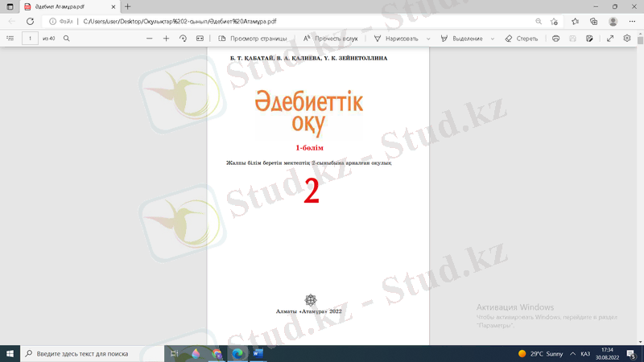This screenshot has width=644, height=362.
Task: Open a new browser tab
Action: pos(128,6)
